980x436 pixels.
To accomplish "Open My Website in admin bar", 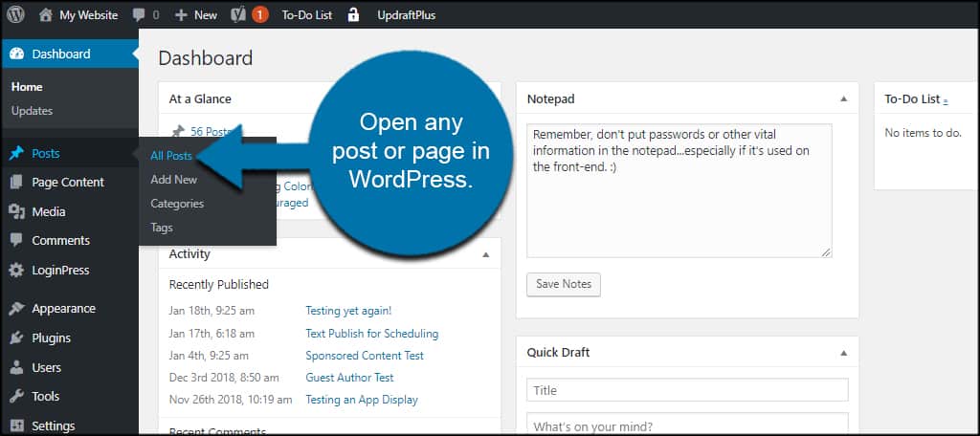I will tap(89, 15).
